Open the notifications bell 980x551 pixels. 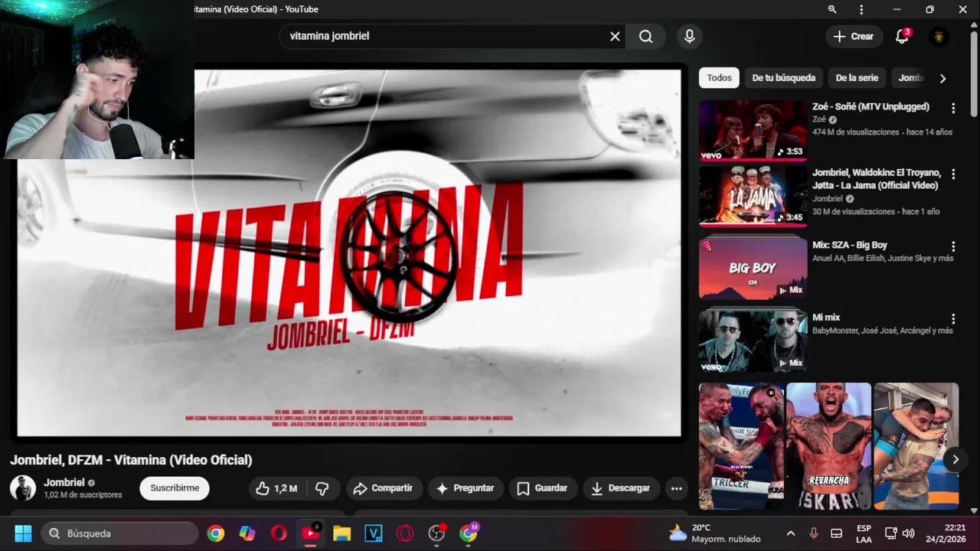[x=902, y=37]
